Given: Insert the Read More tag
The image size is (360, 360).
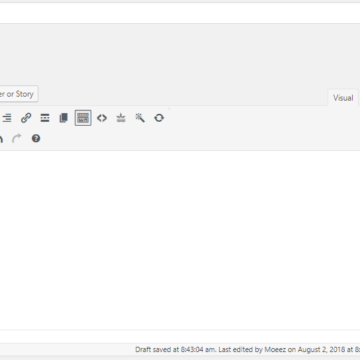Looking at the screenshot, I should tap(45, 118).
